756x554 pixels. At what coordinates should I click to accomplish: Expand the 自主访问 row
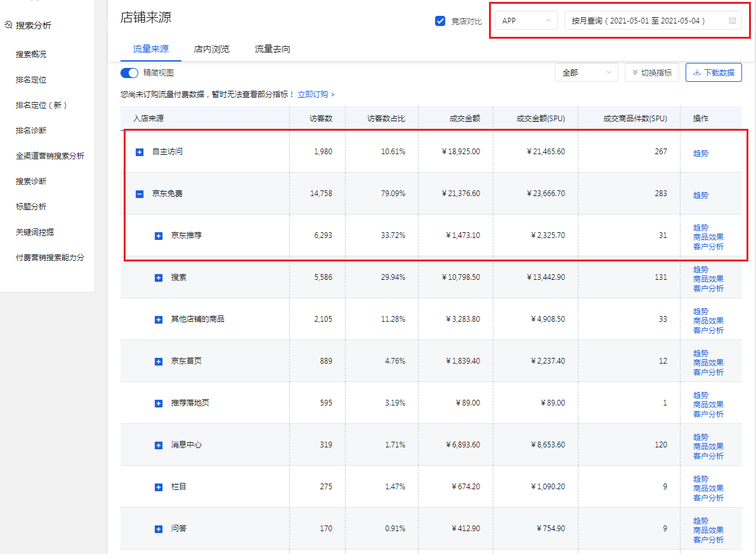pos(140,152)
